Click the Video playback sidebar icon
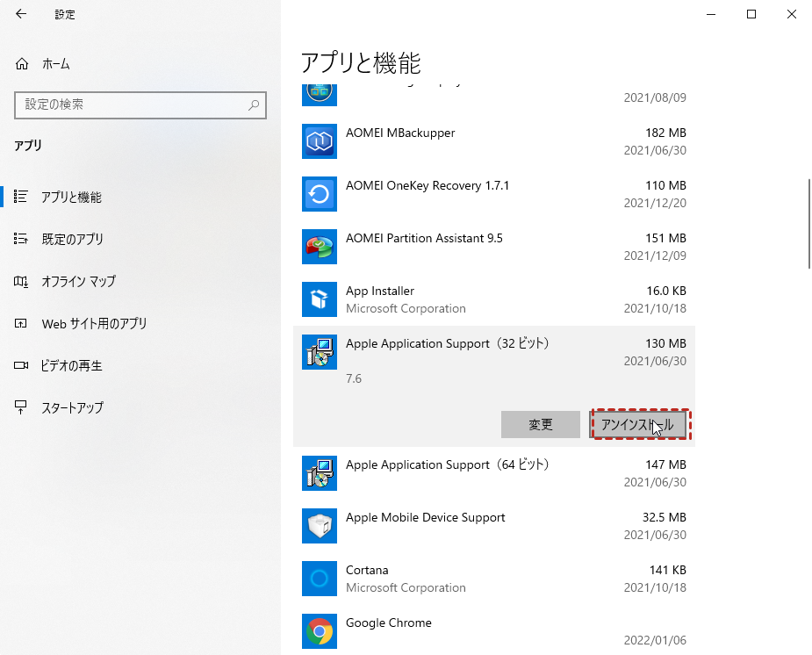The image size is (812, 655). (21, 365)
